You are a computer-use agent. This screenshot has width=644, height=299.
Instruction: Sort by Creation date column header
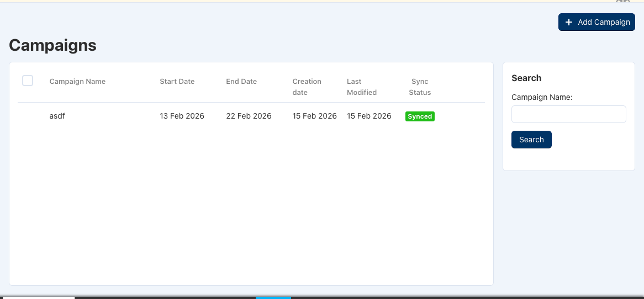[x=307, y=87]
